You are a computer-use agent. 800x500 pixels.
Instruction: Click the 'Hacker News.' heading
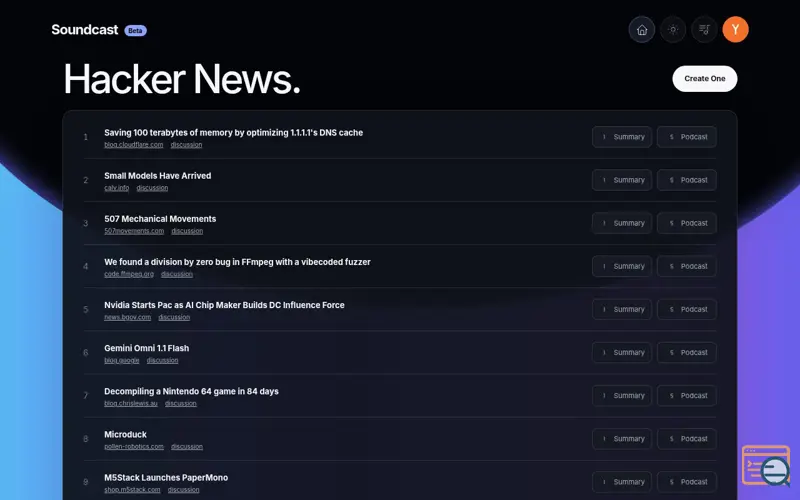[x=182, y=79]
